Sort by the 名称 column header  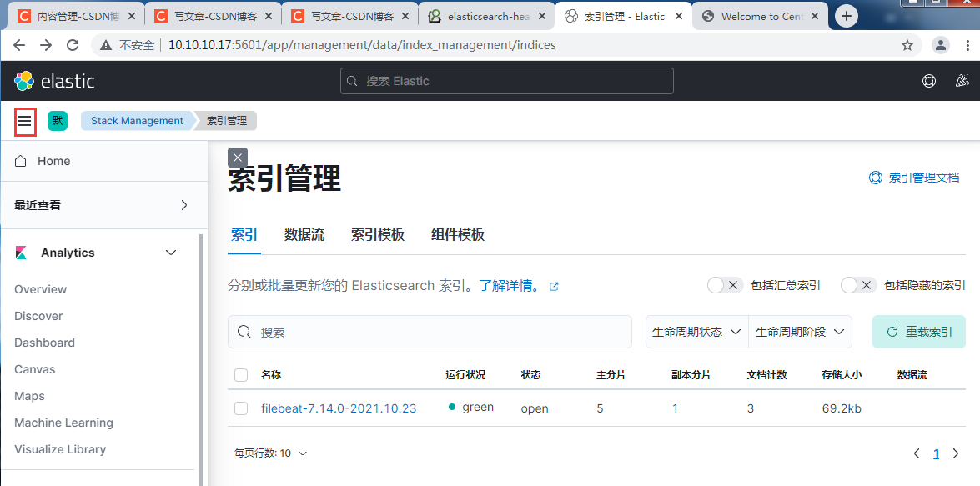coord(271,375)
